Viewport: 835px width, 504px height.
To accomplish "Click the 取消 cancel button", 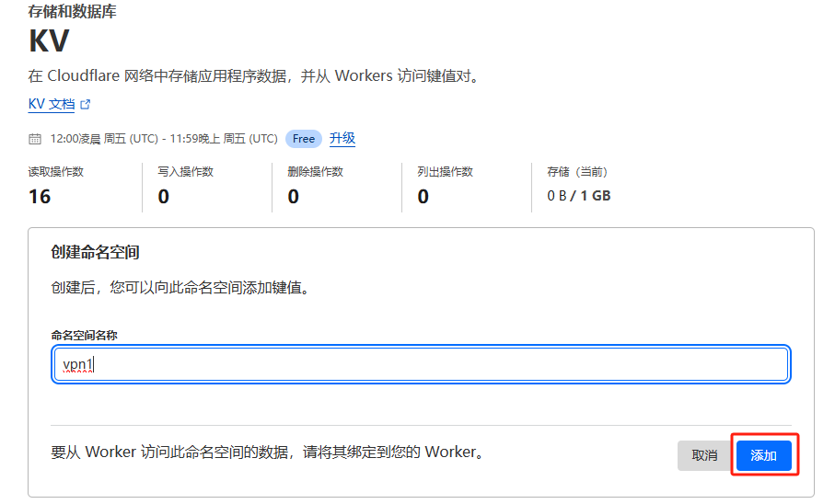I will pyautogui.click(x=704, y=455).
